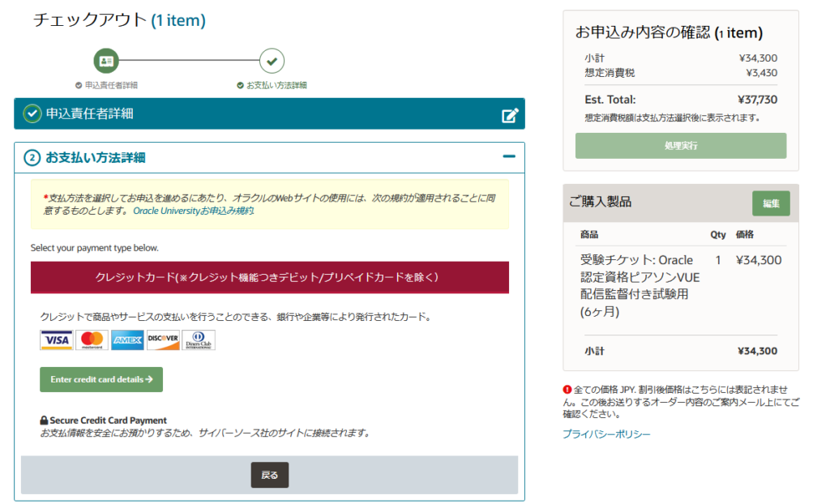The image size is (830, 504).
Task: Click the Mastercard logo
Action: [92, 341]
